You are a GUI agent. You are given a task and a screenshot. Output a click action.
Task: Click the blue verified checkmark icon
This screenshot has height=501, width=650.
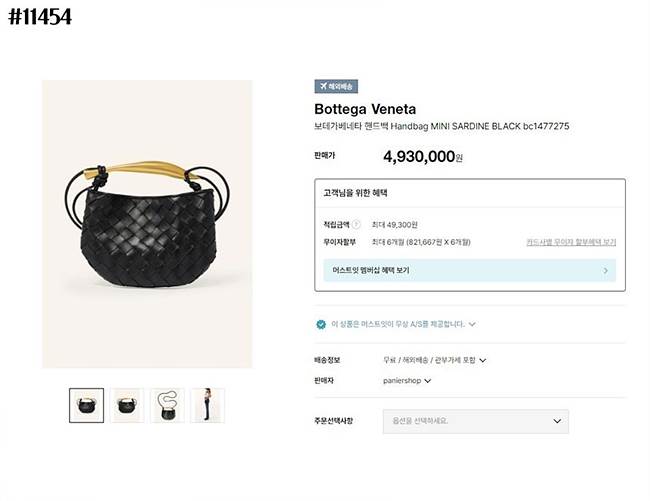click(x=321, y=324)
